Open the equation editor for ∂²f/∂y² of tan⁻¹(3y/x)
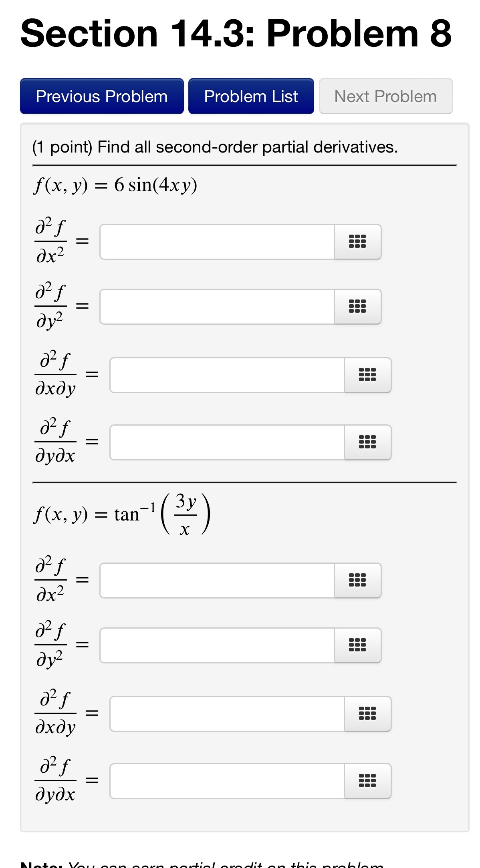The width and height of the screenshot is (480, 868). coord(358,645)
